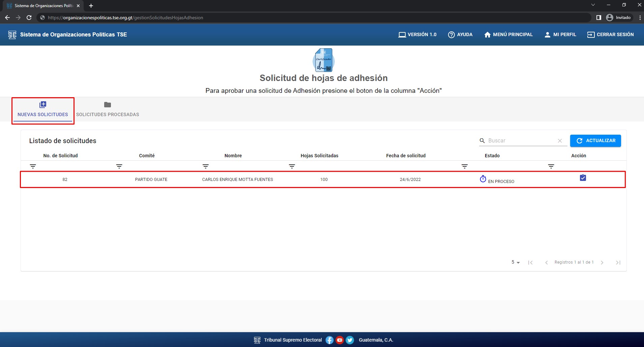
Task: Click the CERRAR SESIÓN logout icon
Action: [590, 34]
